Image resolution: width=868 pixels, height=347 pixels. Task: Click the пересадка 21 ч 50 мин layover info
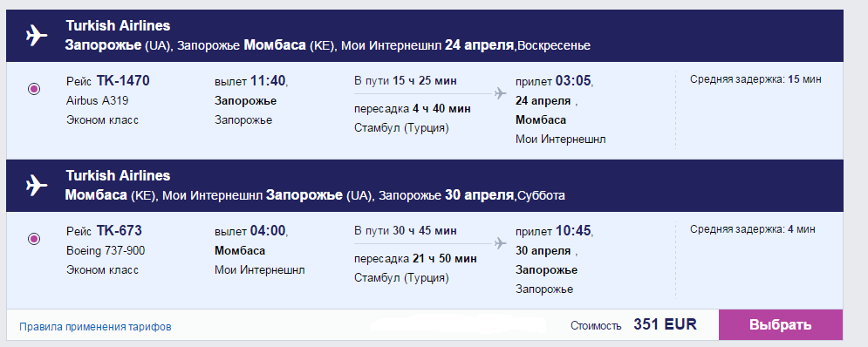(415, 258)
